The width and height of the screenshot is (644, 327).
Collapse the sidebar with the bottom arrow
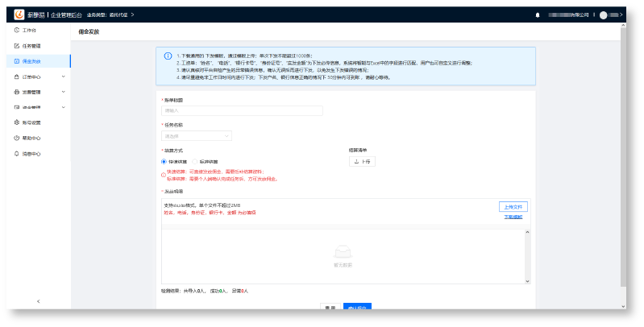38,301
